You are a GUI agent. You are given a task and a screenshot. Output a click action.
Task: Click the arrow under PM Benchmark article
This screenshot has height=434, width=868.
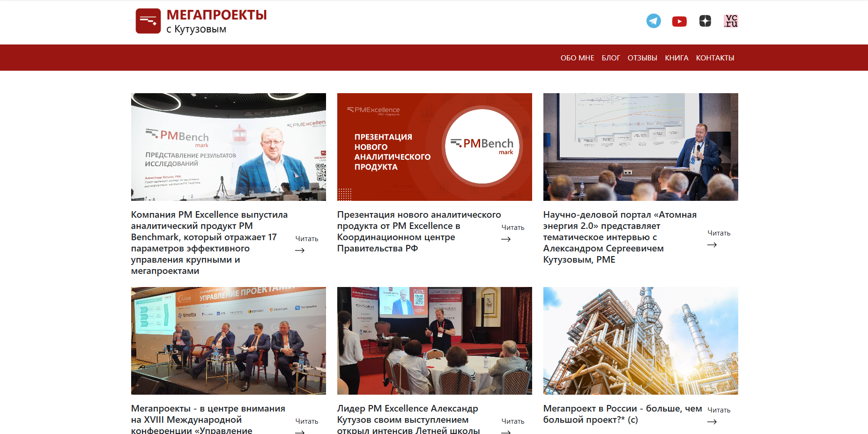pos(300,250)
